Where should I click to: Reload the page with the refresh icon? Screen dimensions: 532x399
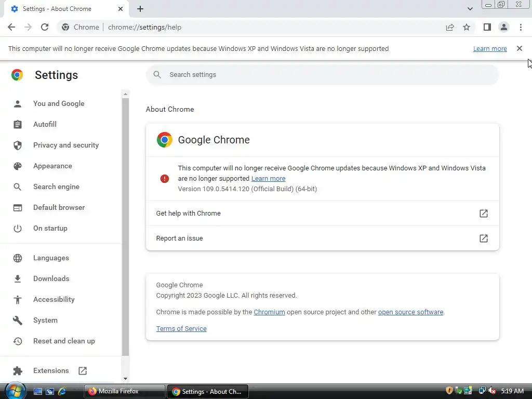(x=45, y=27)
